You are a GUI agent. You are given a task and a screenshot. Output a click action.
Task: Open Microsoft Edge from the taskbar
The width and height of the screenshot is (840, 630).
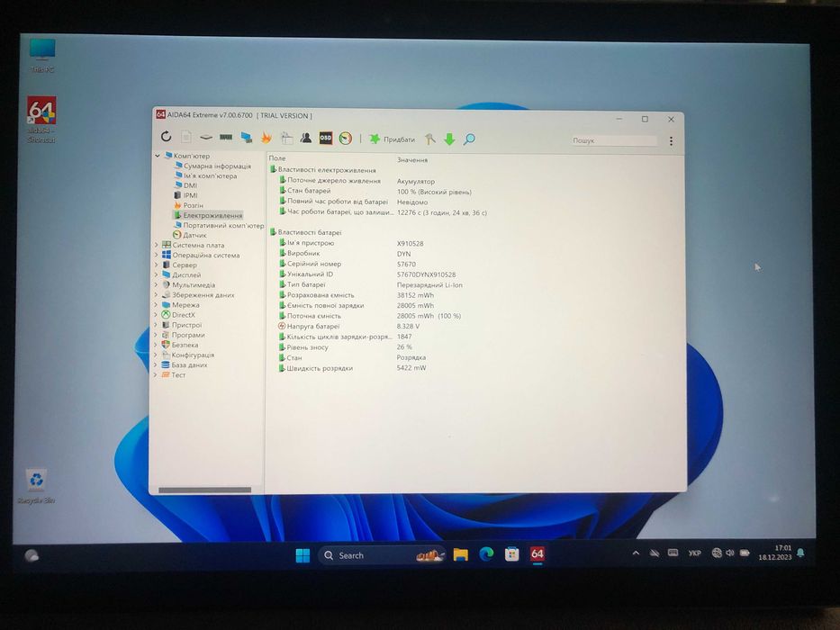486,554
